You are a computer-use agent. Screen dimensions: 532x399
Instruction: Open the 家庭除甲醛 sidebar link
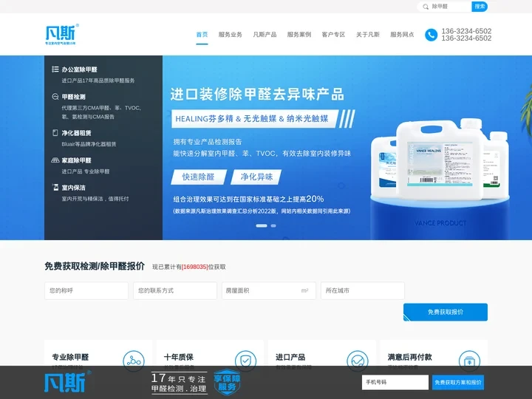[76, 160]
